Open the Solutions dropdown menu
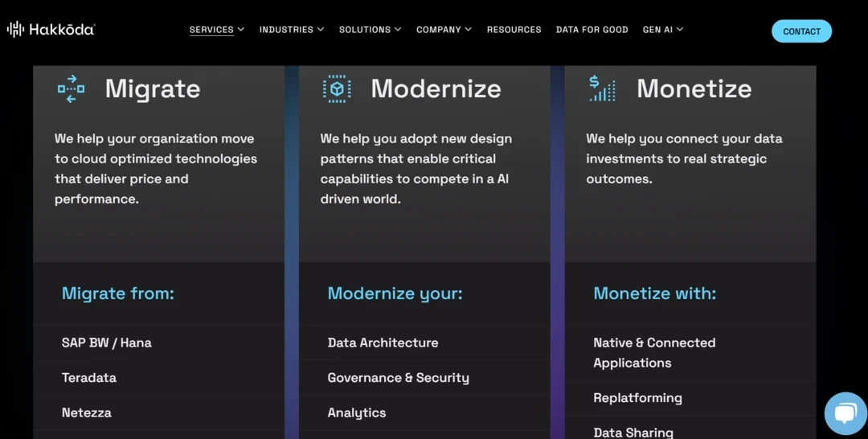This screenshot has height=439, width=868. pos(370,30)
